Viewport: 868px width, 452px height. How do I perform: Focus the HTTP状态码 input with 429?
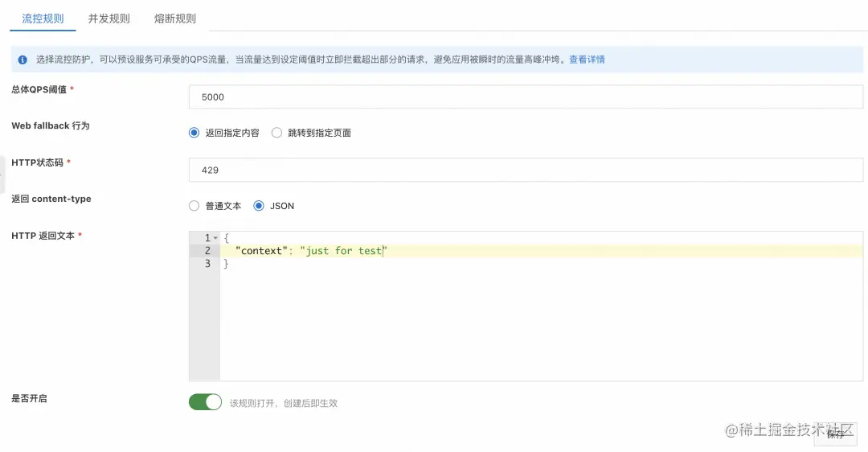coord(526,170)
